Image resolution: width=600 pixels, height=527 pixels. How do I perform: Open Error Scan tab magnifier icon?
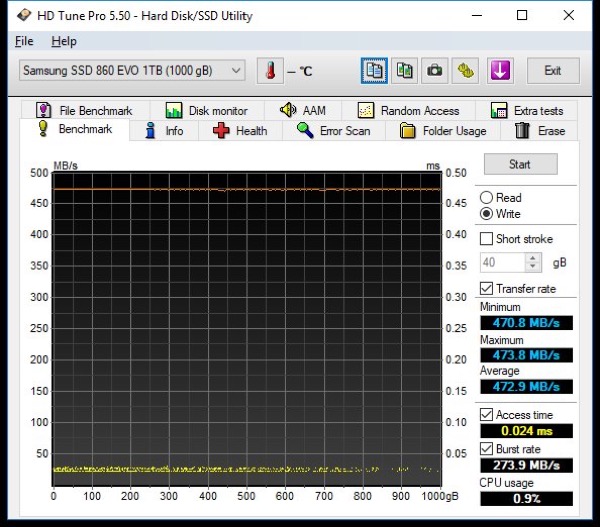pyautogui.click(x=305, y=131)
